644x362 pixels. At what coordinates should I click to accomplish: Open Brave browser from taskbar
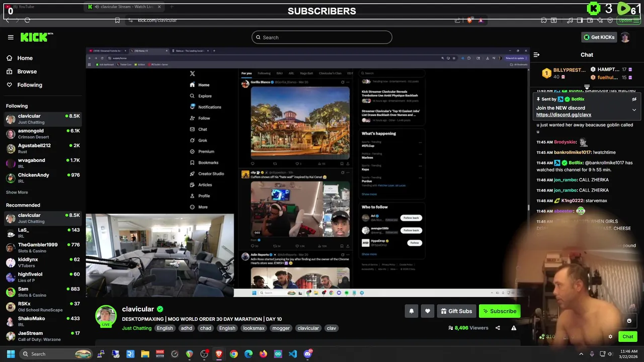[x=219, y=354]
